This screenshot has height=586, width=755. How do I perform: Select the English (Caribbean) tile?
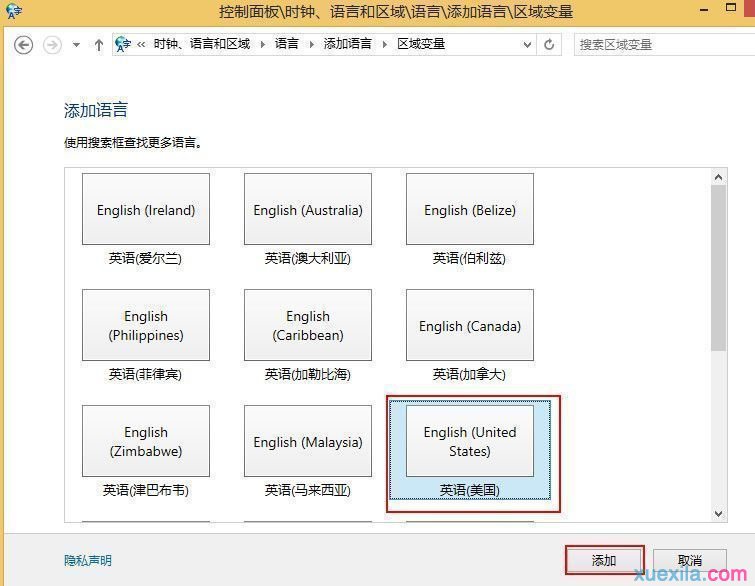308,325
